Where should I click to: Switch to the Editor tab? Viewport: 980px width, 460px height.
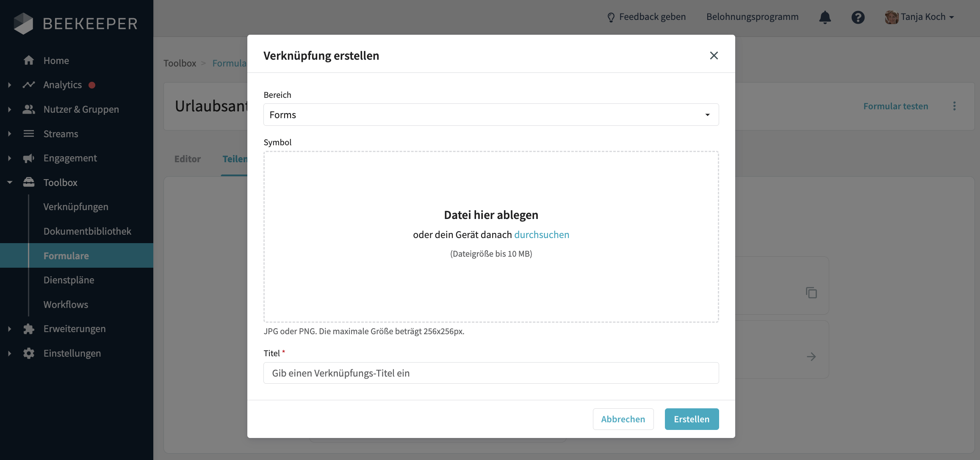(187, 159)
